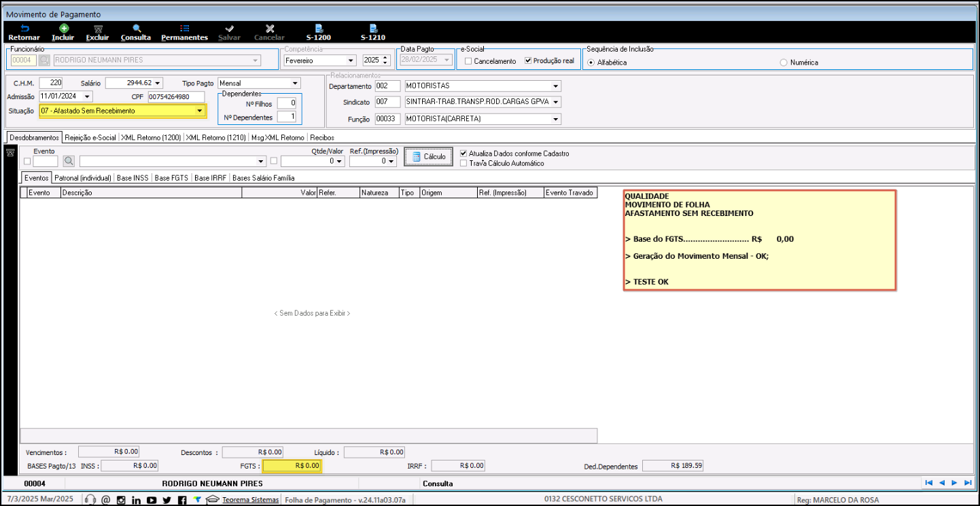Open the Patronal (individual) tab
The height and width of the screenshot is (506, 980).
(83, 178)
